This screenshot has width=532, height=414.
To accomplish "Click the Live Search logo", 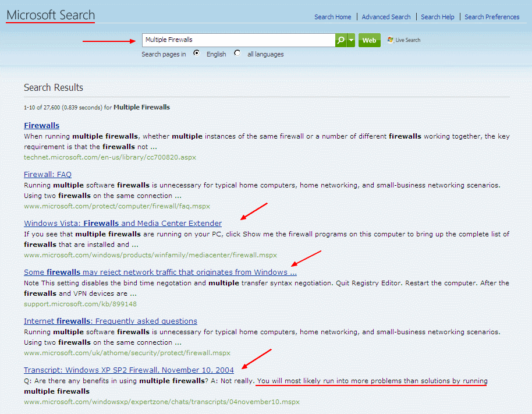I will point(404,40).
